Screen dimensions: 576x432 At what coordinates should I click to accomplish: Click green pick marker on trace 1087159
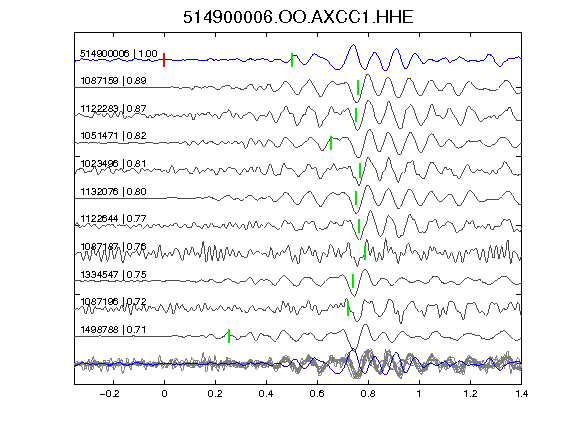[x=358, y=87]
